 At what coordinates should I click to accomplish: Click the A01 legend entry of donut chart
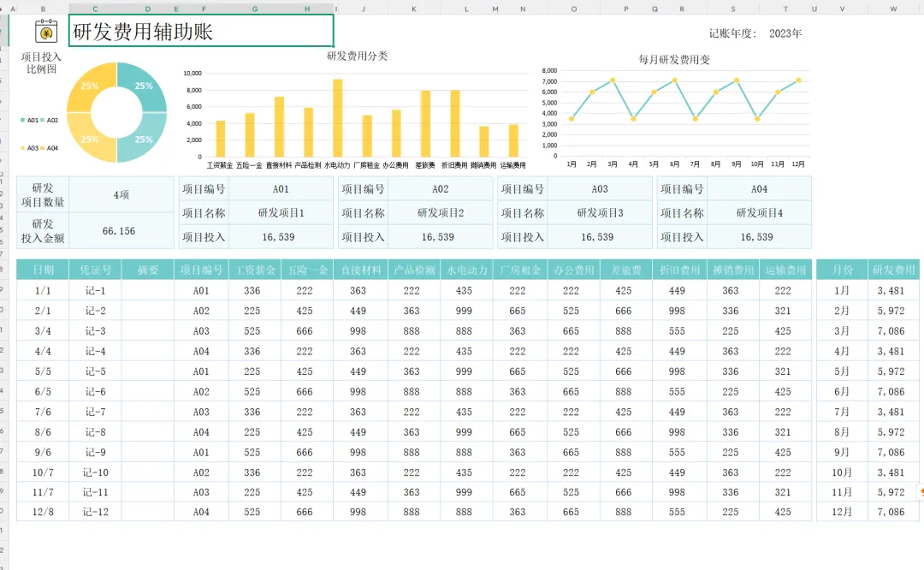pos(29,121)
